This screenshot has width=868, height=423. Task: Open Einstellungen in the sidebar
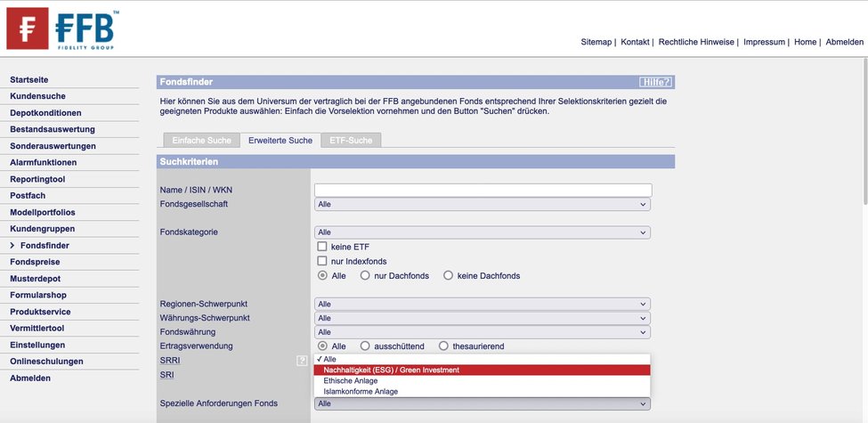click(x=37, y=345)
